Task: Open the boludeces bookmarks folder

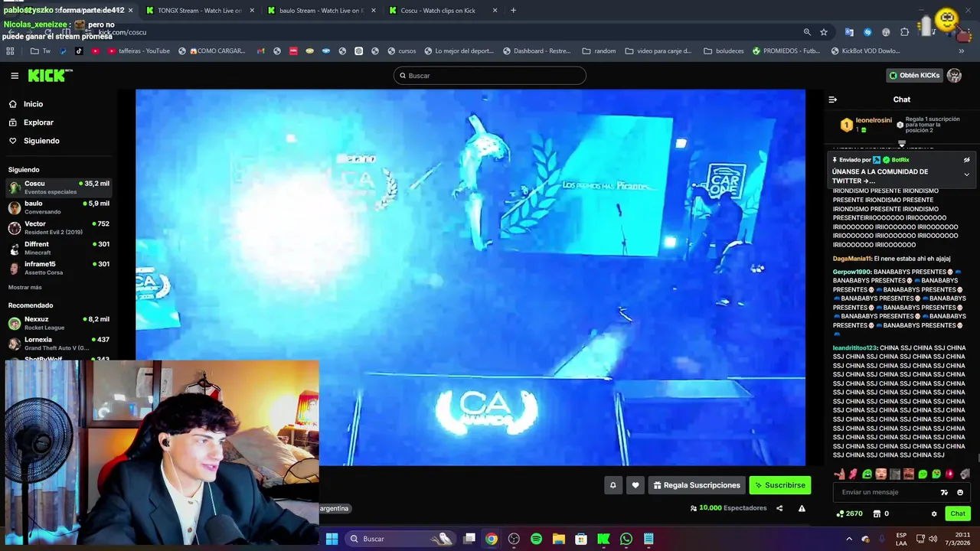Action: tap(724, 51)
